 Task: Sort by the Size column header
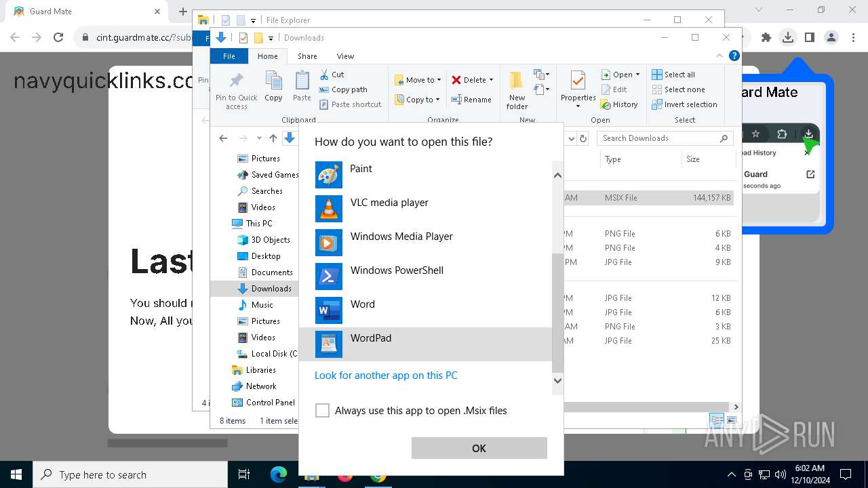[708, 159]
